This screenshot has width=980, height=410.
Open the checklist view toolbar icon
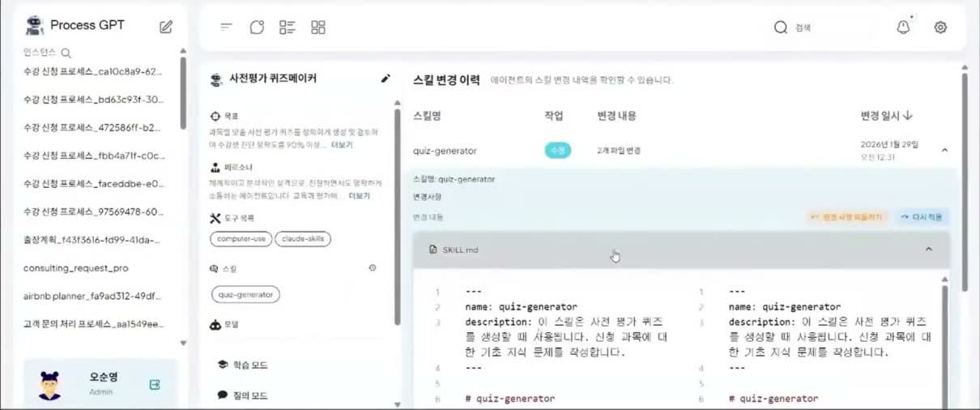click(288, 28)
